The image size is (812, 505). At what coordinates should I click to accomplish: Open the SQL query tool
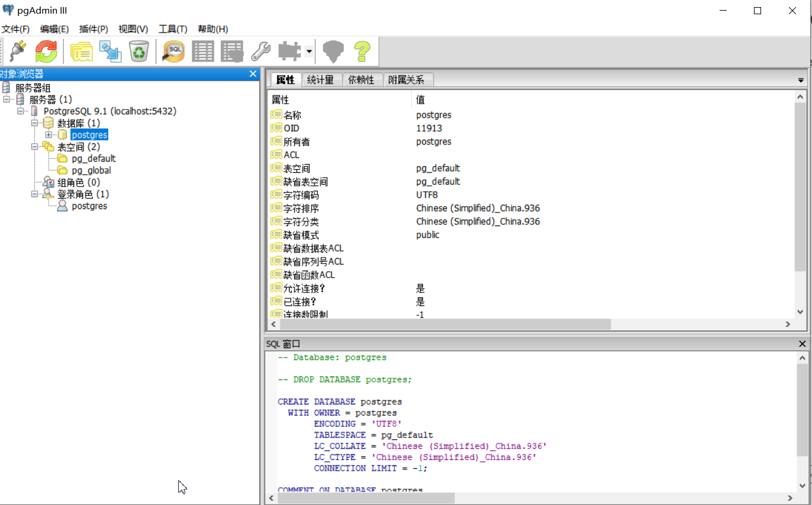174,52
